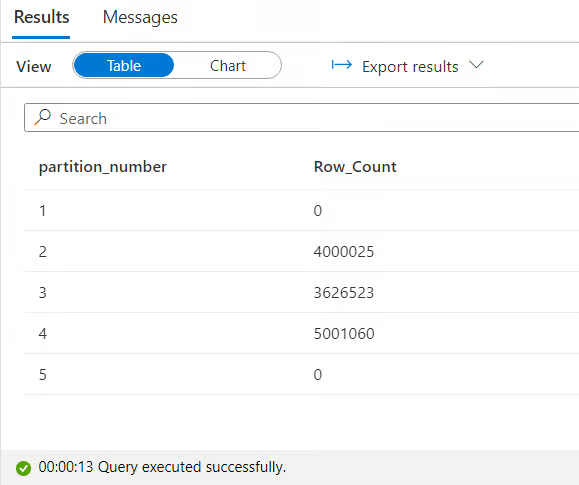This screenshot has width=579, height=485.
Task: Click Row_Count 0 in partition 1 row
Action: click(318, 211)
